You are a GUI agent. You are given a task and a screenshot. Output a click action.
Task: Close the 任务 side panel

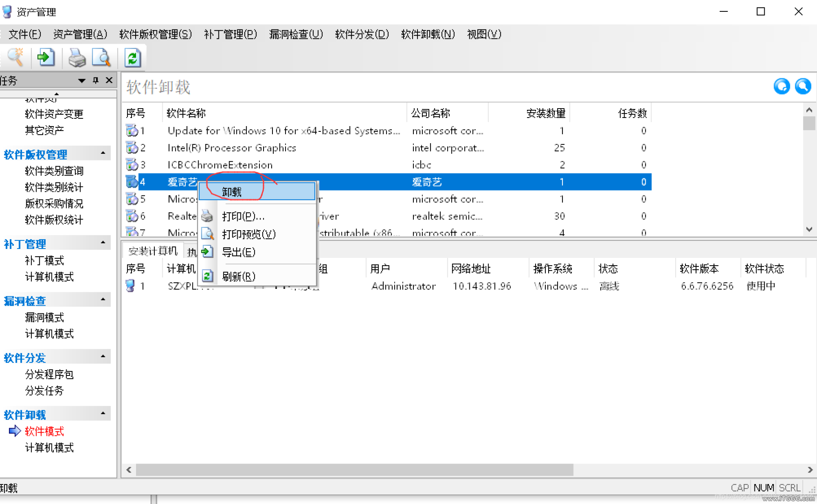(x=109, y=80)
